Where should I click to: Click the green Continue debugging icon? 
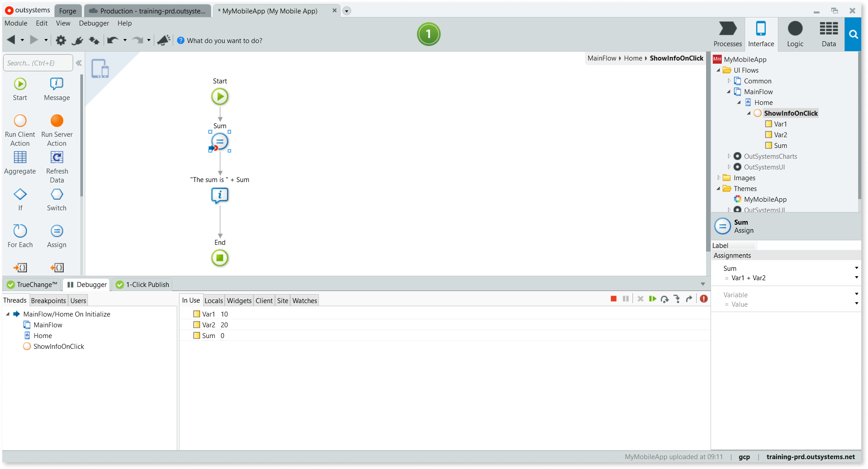click(x=653, y=299)
